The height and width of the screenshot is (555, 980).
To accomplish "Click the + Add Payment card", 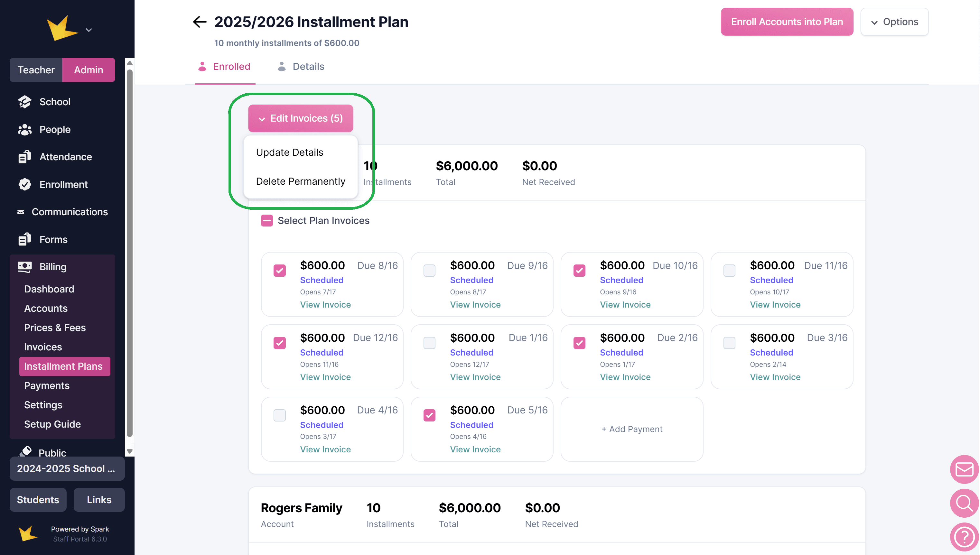I will click(x=631, y=429).
